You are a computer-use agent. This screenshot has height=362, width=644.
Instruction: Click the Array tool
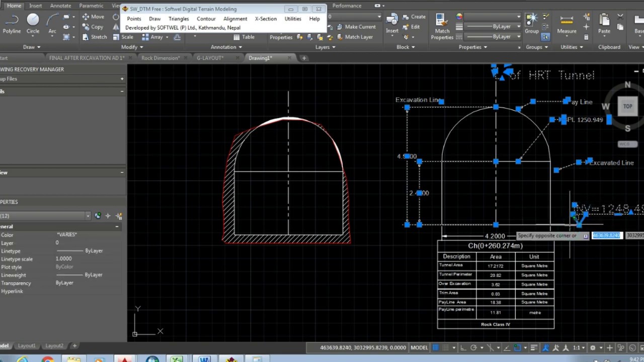(x=153, y=37)
